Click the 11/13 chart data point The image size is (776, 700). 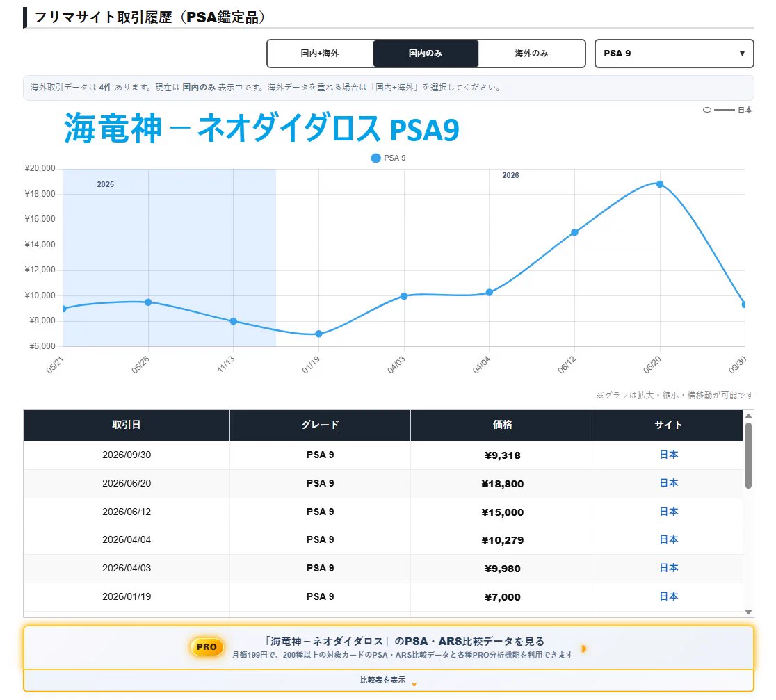tap(234, 321)
